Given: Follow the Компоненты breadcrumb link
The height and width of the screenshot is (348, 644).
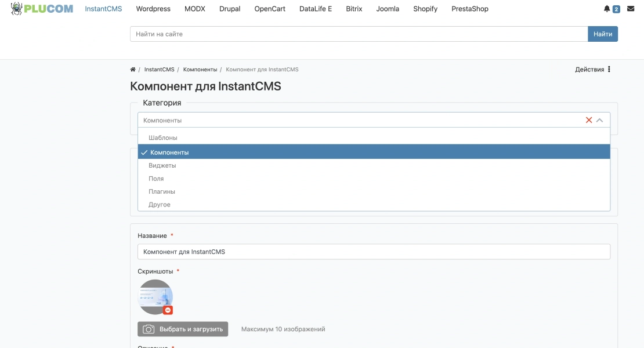Looking at the screenshot, I should coord(200,70).
